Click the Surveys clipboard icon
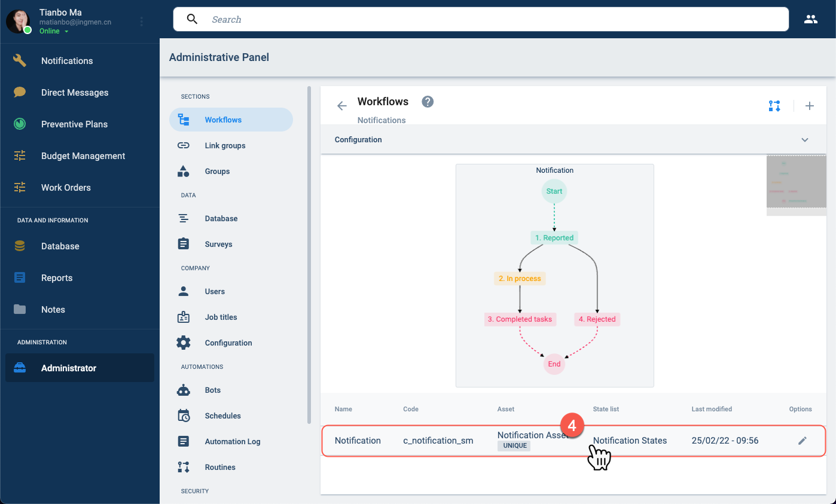This screenshot has width=836, height=504. [x=184, y=244]
